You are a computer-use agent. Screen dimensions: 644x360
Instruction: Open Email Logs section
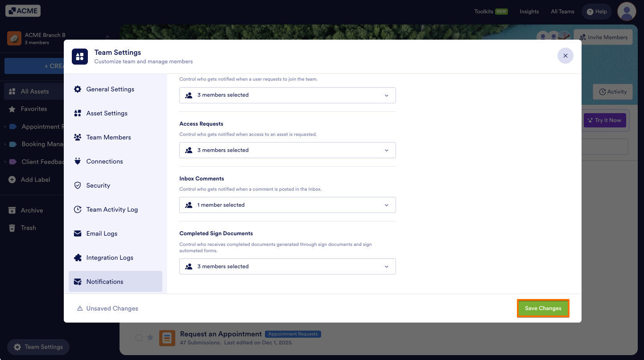(x=116, y=233)
